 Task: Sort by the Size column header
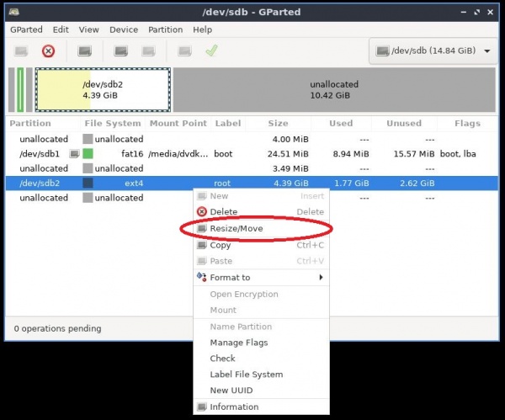[278, 124]
